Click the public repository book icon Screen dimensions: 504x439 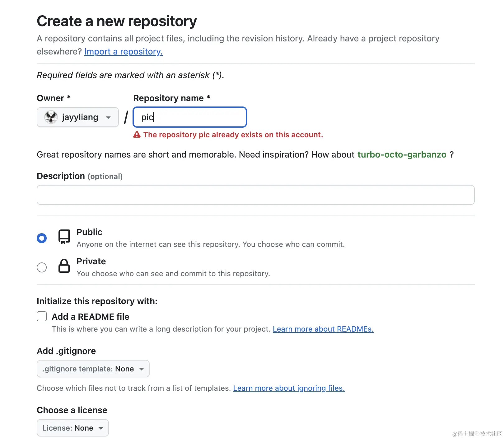pos(64,237)
